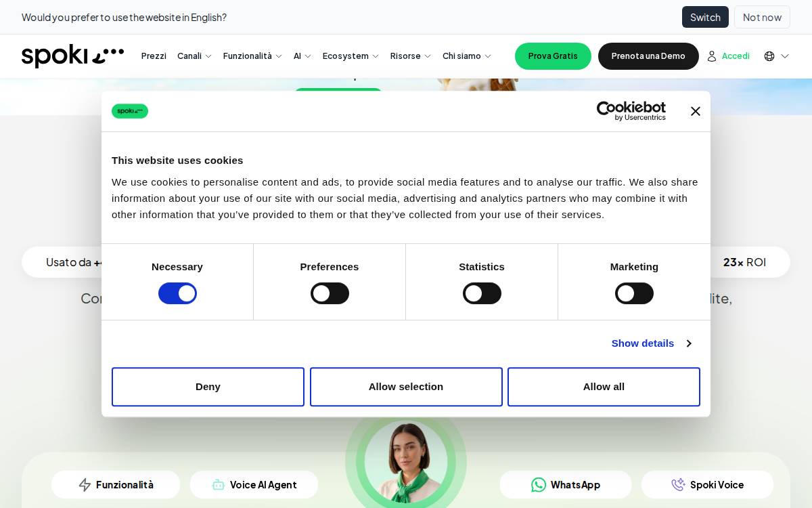This screenshot has height=508, width=812.
Task: Click the Spoki badge in cookie dialog
Action: [x=130, y=111]
